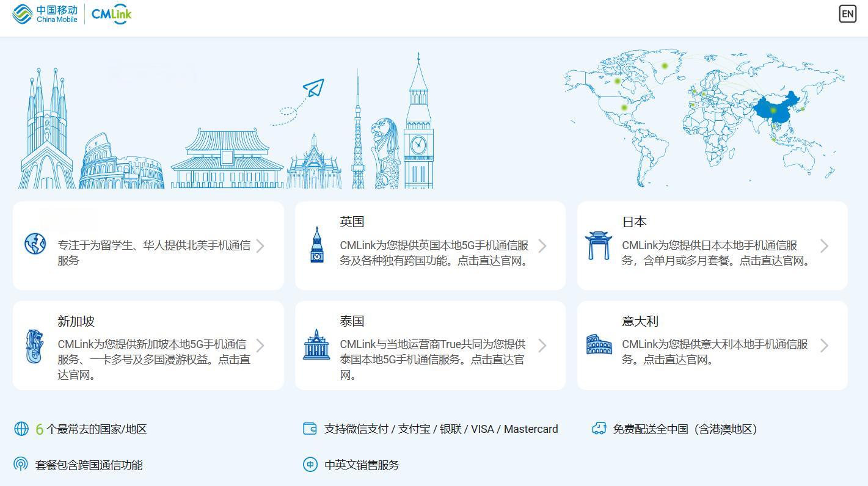Image resolution: width=868 pixels, height=486 pixels.
Task: Click the payment text containing VISA / Mastercard
Action: [x=441, y=429]
